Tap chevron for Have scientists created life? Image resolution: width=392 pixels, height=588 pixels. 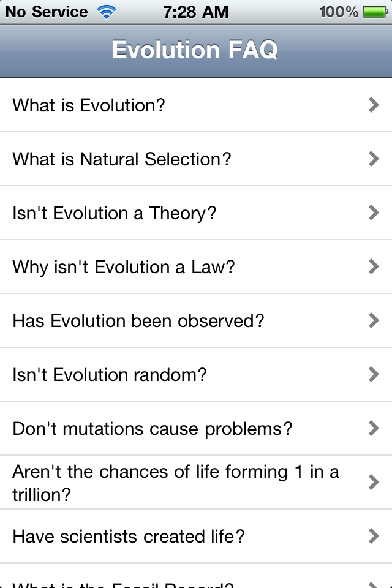[x=374, y=537]
